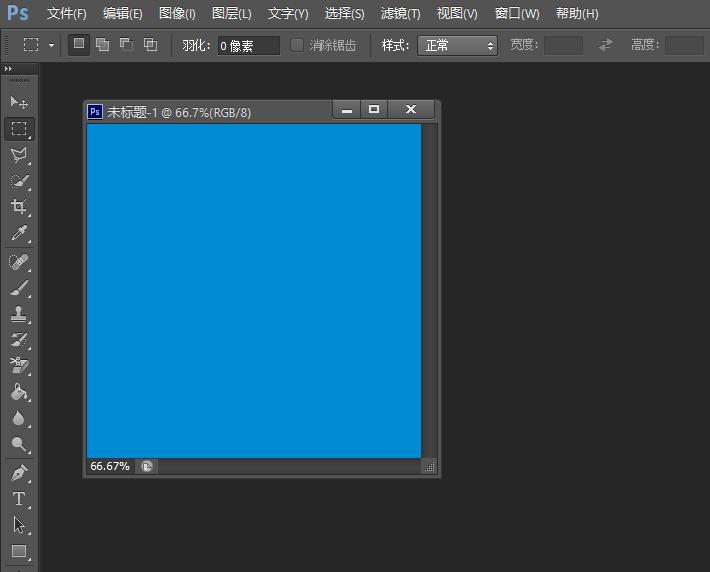
Task: Select the Crop tool
Action: coord(19,207)
